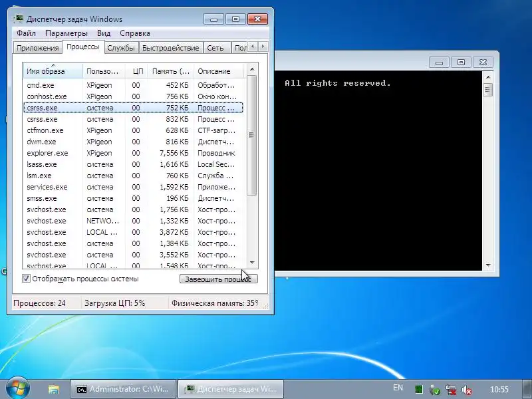Image resolution: width=532 pixels, height=399 pixels.
Task: Maximize the command prompt window
Action: click(x=461, y=63)
